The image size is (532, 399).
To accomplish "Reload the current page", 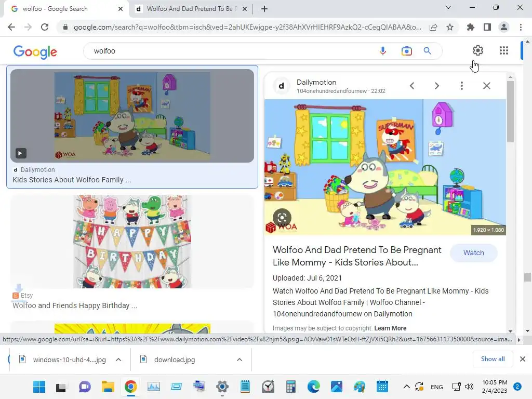I will tap(45, 27).
